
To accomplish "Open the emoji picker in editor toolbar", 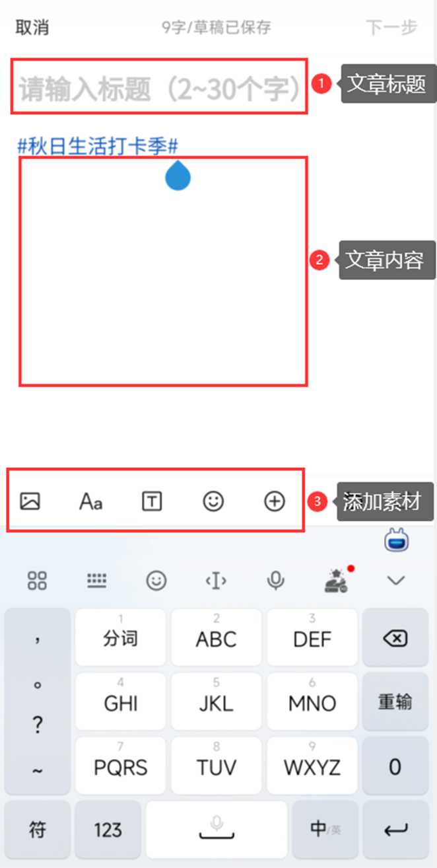I will (x=213, y=501).
